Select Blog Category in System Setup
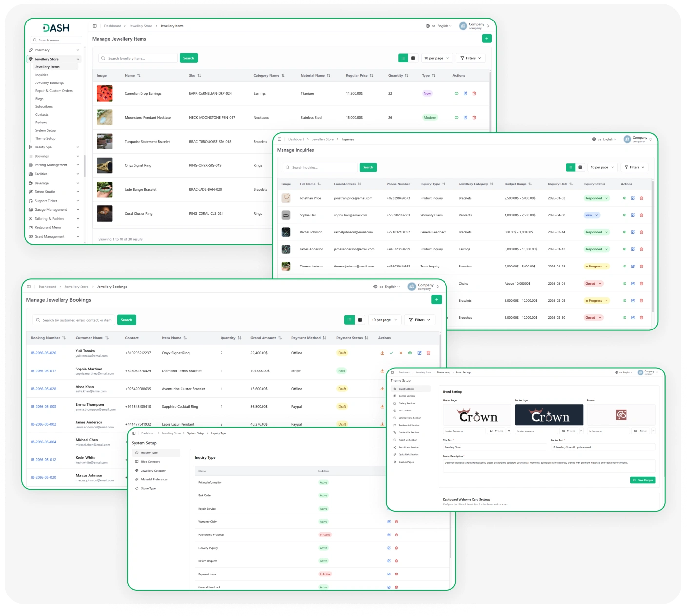Image resolution: width=687 pixels, height=616 pixels. (150, 462)
